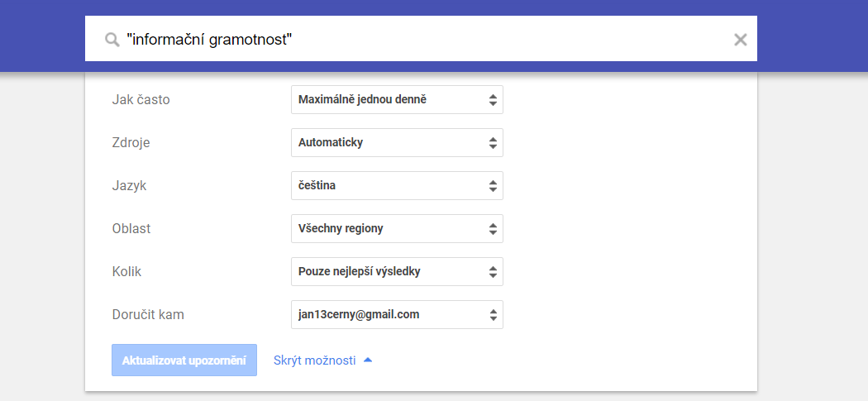Open the Automaticky sources dropdown
Viewport: 868px width, 401px height.
click(x=397, y=143)
